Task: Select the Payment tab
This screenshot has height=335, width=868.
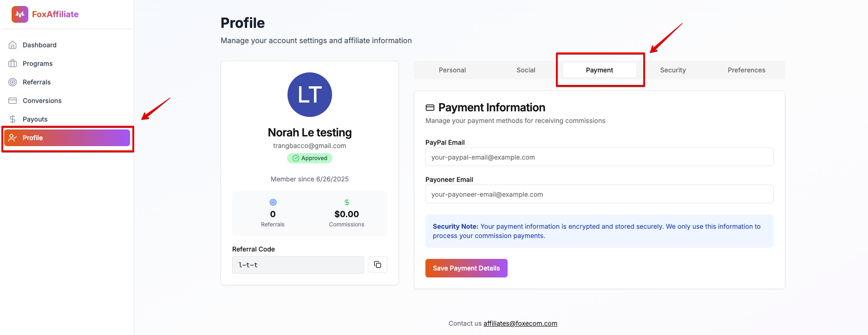Action: (x=600, y=70)
